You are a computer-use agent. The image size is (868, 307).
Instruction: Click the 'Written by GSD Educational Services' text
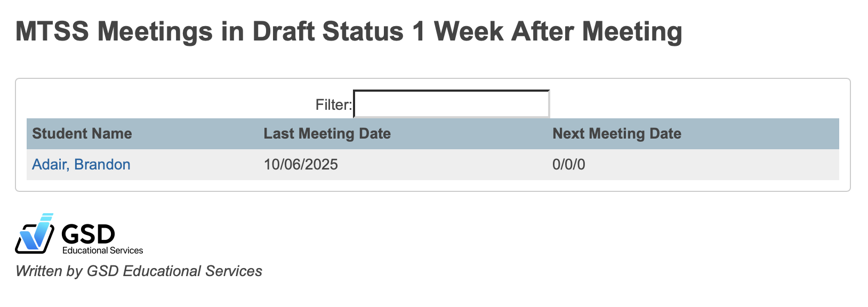(139, 271)
